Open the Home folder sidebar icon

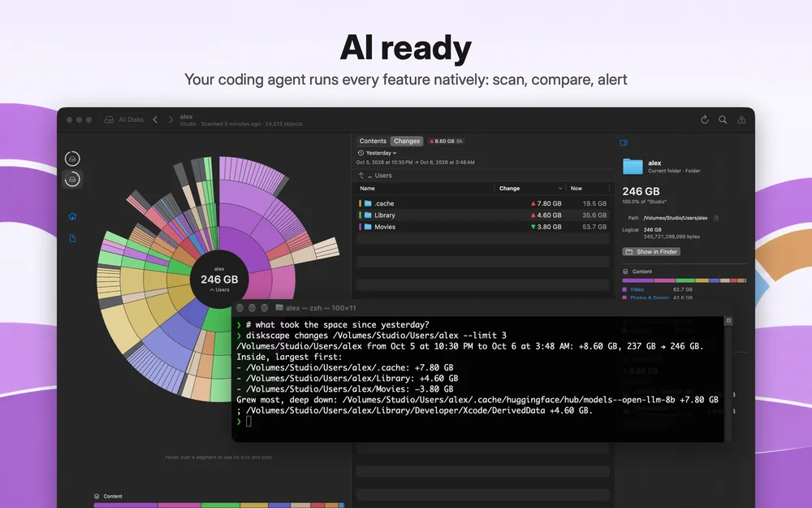tap(72, 216)
